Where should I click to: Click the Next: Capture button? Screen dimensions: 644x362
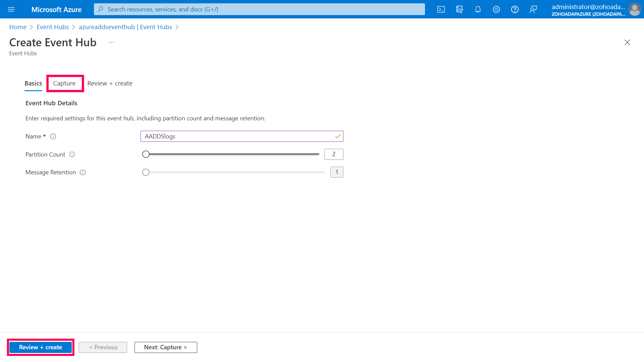pyautogui.click(x=165, y=347)
